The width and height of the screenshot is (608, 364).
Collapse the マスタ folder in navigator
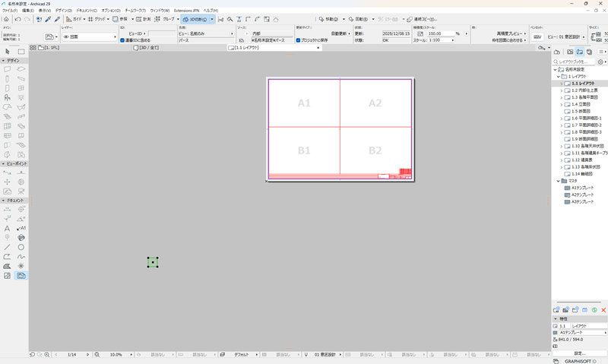coord(559,181)
